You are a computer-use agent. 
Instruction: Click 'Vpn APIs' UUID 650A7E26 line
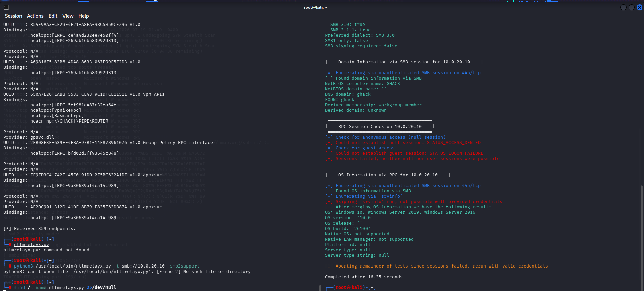coord(84,94)
